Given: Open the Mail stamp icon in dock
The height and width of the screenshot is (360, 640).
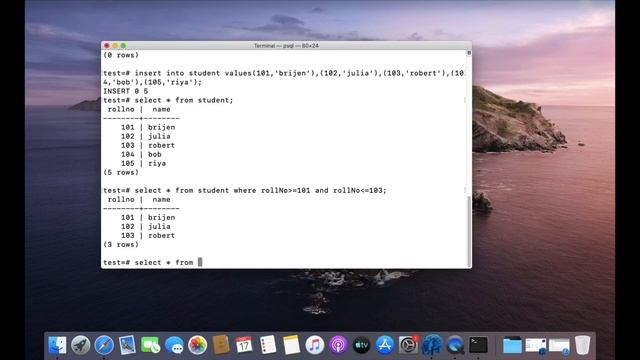Looking at the screenshot, I should coord(127,345).
